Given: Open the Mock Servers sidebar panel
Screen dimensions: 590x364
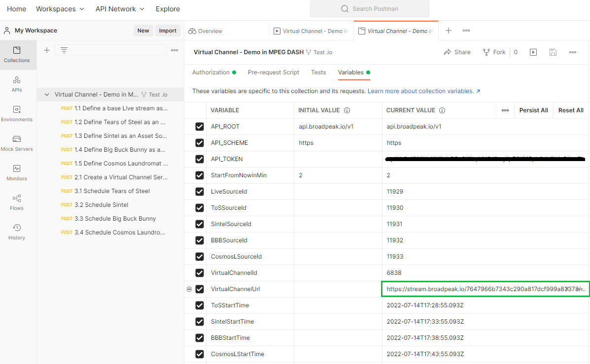Looking at the screenshot, I should click(17, 143).
